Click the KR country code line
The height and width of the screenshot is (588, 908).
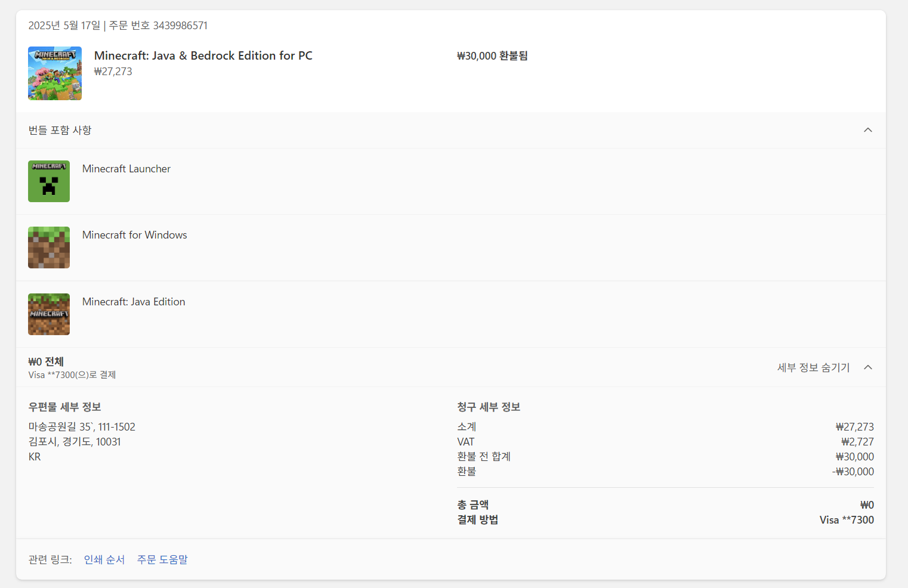pos(35,457)
